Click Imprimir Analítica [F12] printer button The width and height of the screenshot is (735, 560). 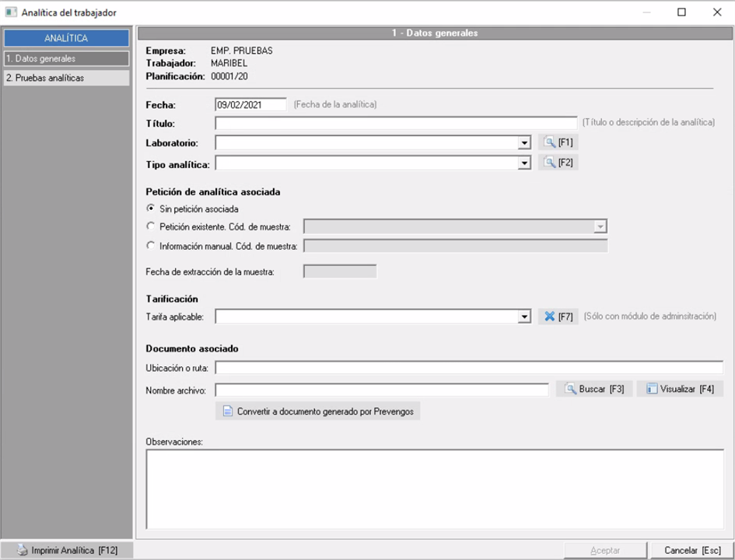(x=67, y=550)
